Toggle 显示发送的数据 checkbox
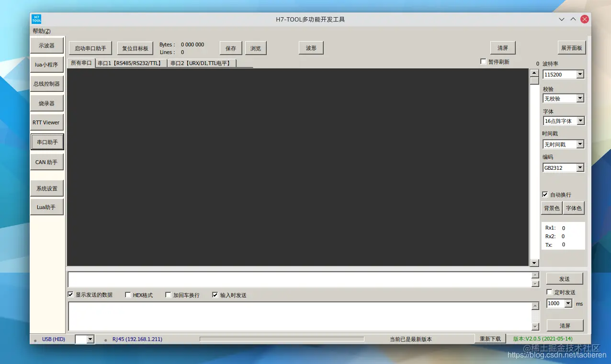 71,295
